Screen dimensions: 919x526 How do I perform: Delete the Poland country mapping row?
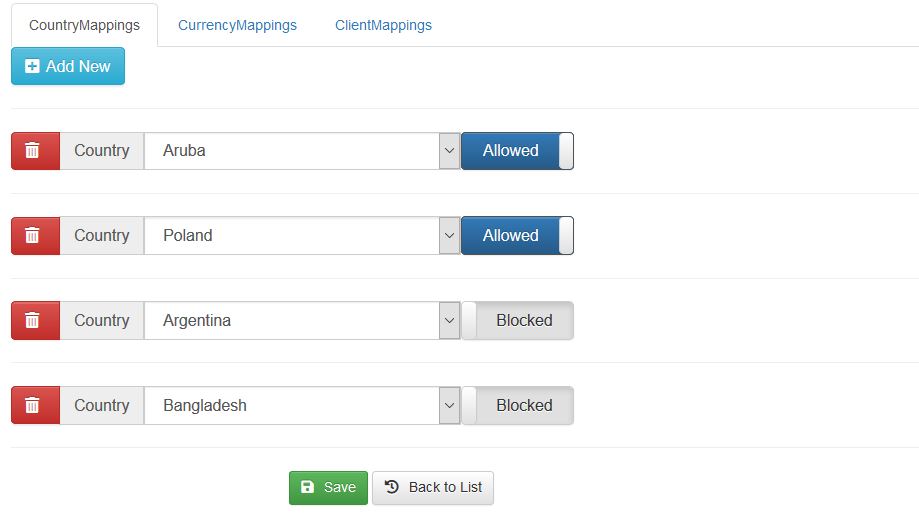tap(33, 236)
